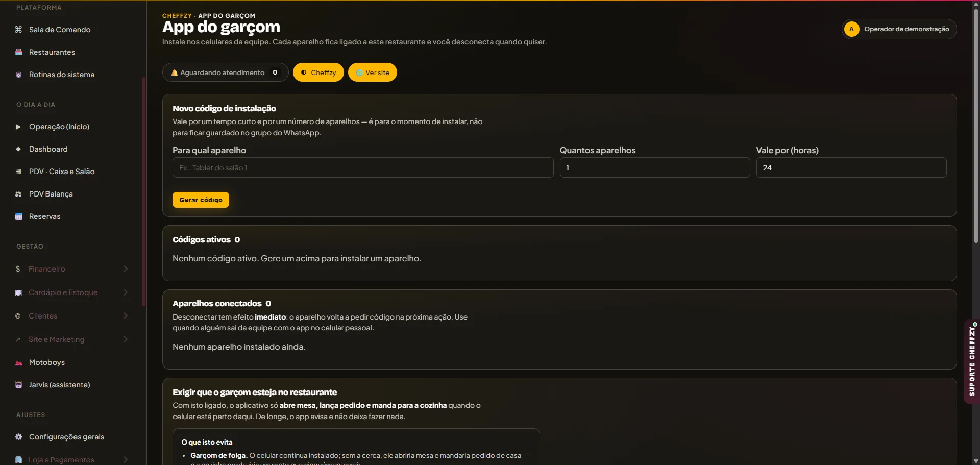Expand the Cardápio e Estoque chevron
Screen dimensions: 980x465
126,292
